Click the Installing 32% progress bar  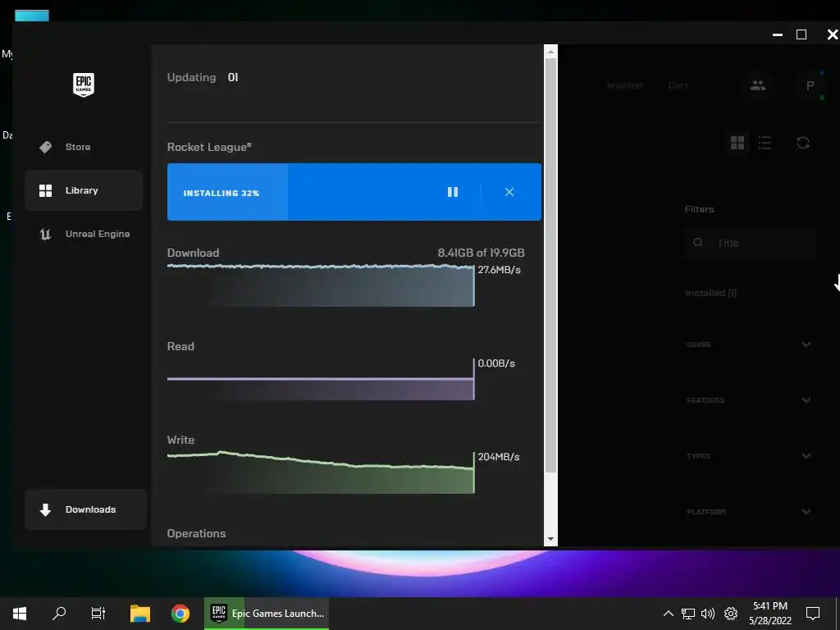354,192
